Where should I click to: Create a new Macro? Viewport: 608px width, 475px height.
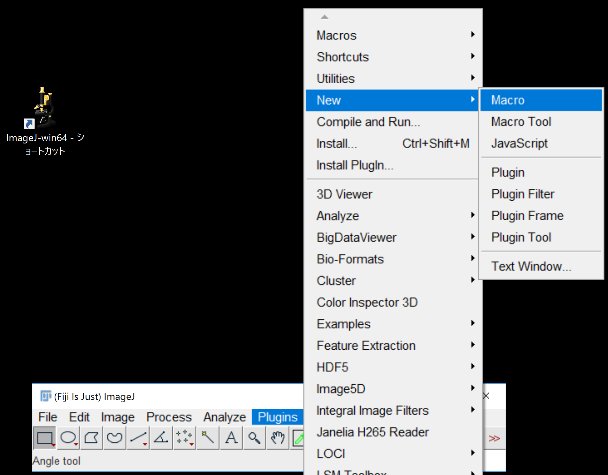click(541, 100)
